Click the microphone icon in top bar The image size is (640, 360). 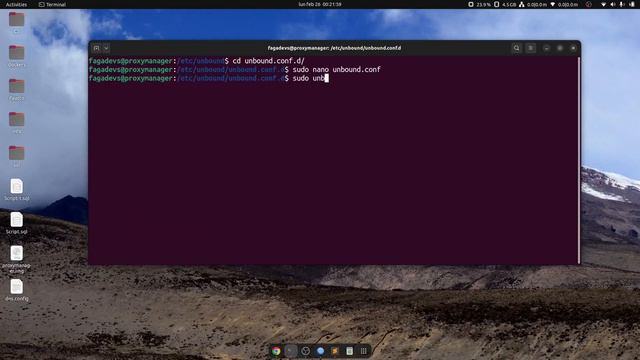point(622,4)
